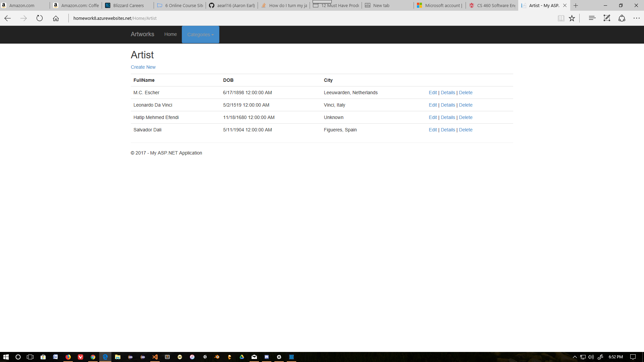This screenshot has width=644, height=362.
Task: Go back with the arrow icon
Action: pyautogui.click(x=8, y=18)
